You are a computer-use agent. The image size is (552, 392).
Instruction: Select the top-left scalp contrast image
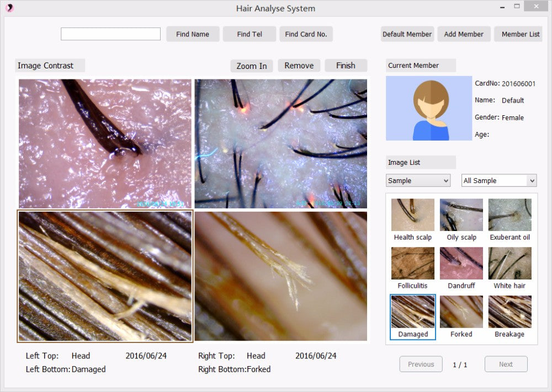click(x=105, y=143)
